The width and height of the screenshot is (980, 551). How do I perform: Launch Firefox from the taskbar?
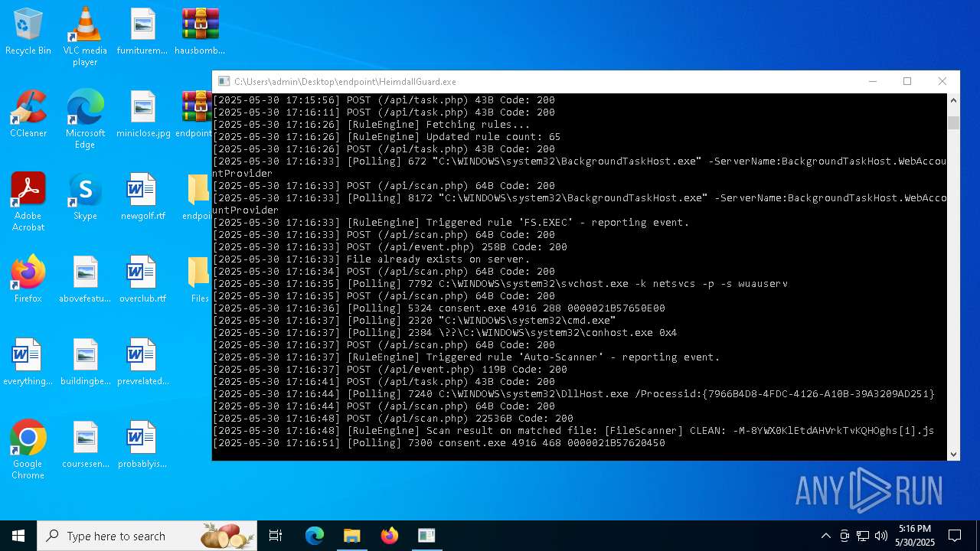click(389, 536)
